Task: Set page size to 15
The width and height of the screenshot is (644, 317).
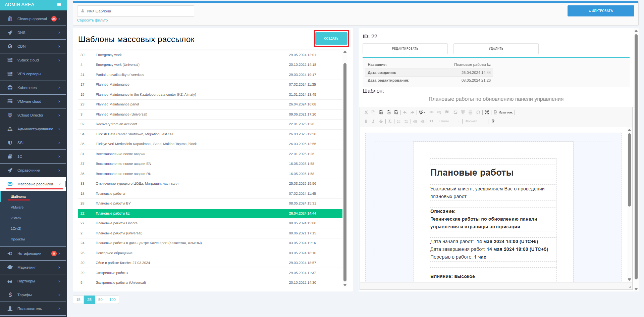Action: 78,300
